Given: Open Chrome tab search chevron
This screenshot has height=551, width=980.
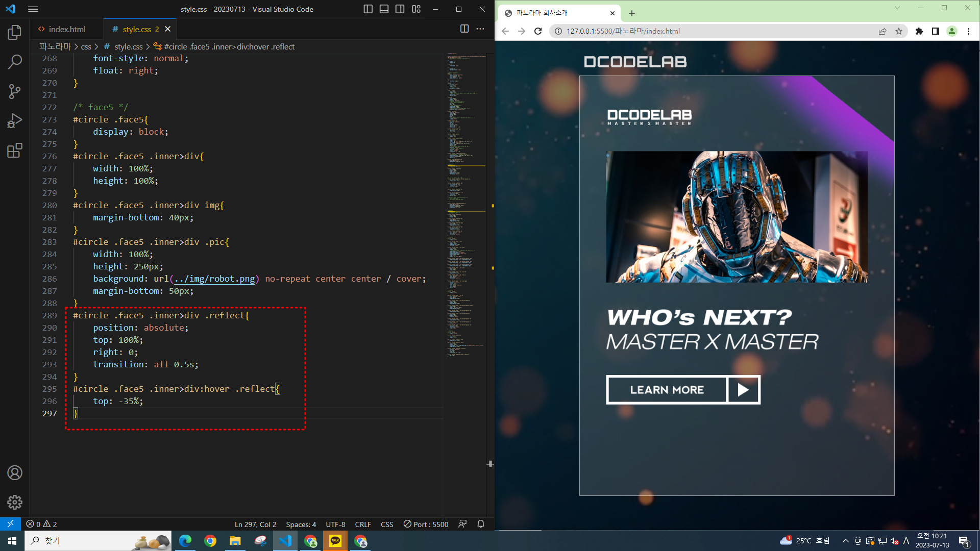Looking at the screenshot, I should (x=897, y=8).
